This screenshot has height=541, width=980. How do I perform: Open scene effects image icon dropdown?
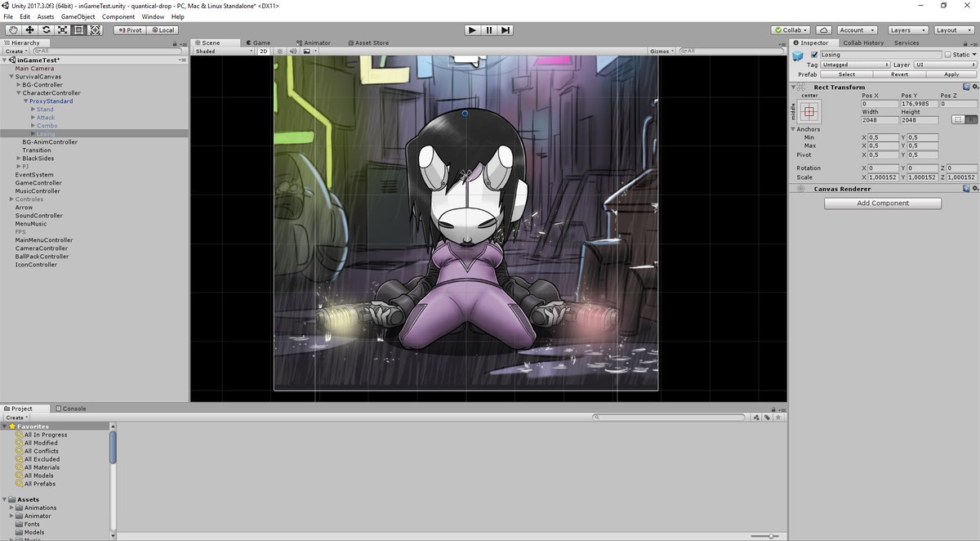(308, 51)
